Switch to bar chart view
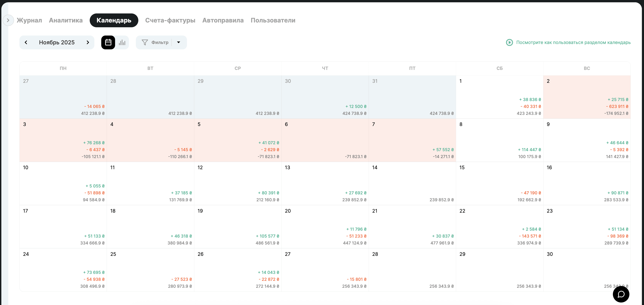This screenshot has height=305, width=644. click(122, 42)
